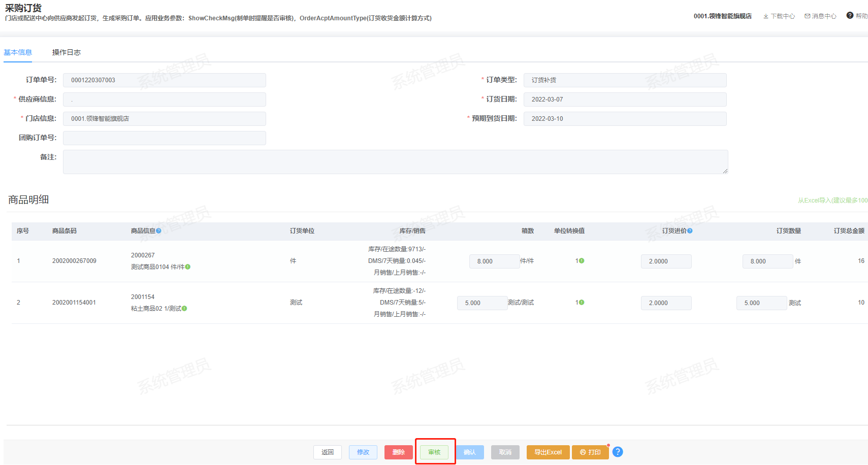Open 消息中心 via the envelope icon
Screen dimensions: 868x465
[x=807, y=16]
